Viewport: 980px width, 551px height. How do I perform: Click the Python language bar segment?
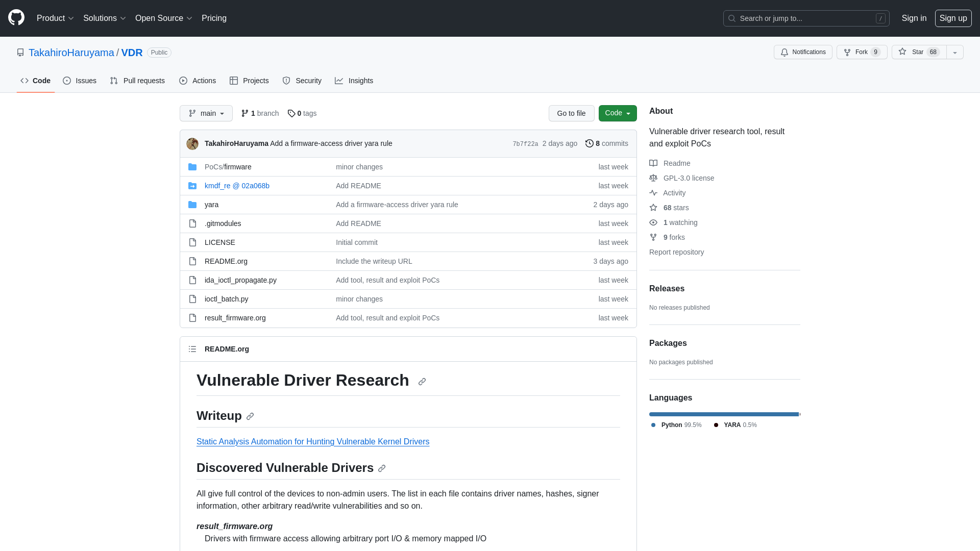(x=724, y=414)
